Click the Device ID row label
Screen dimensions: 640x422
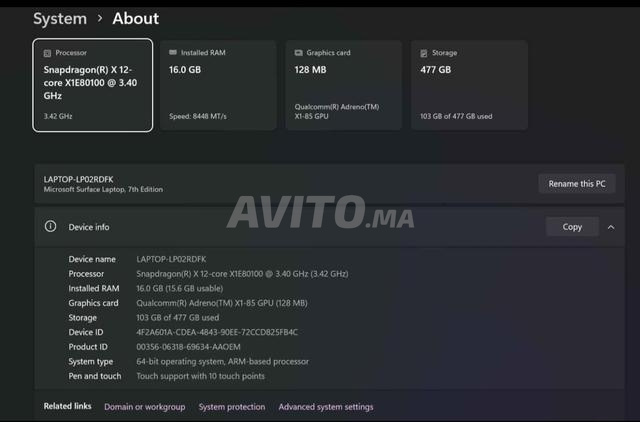(x=86, y=332)
